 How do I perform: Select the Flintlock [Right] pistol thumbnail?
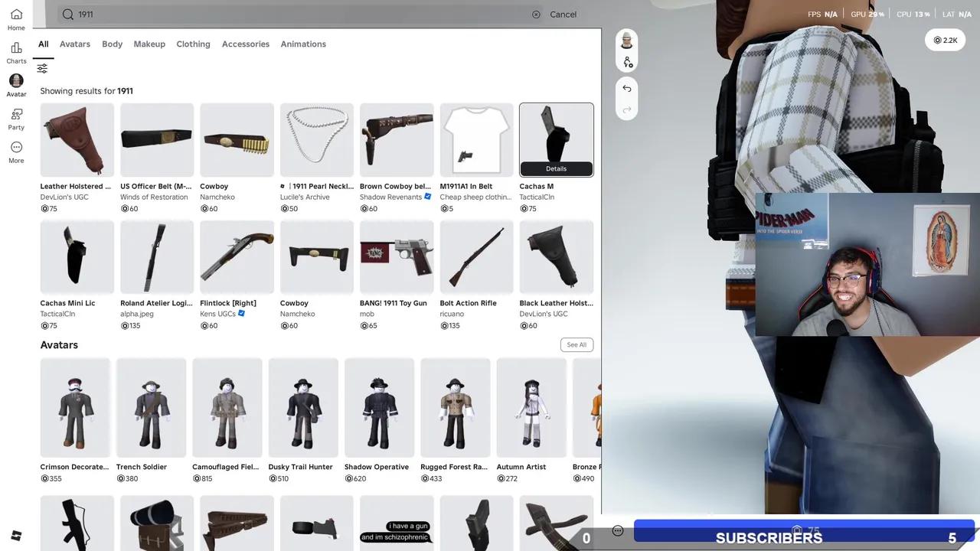coord(237,257)
